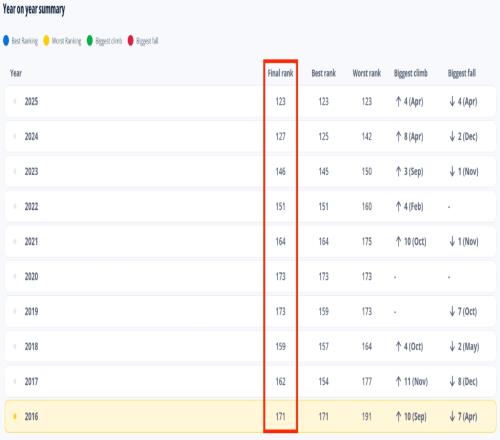Expand the 2023 year row

tap(15, 171)
